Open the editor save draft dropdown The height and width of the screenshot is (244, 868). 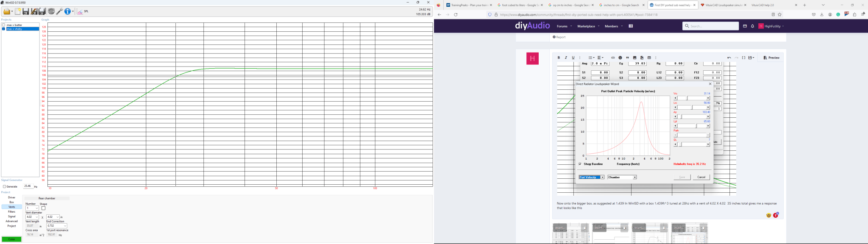[751, 58]
